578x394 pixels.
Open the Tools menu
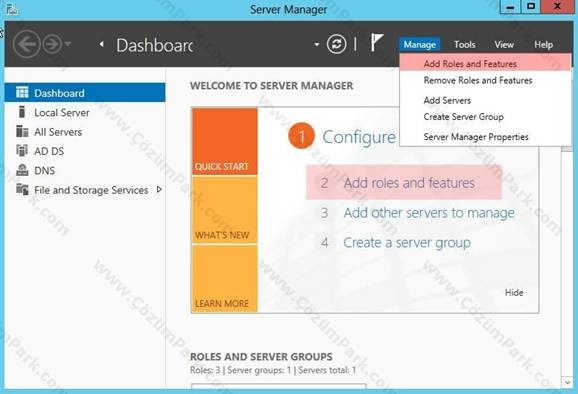[464, 45]
